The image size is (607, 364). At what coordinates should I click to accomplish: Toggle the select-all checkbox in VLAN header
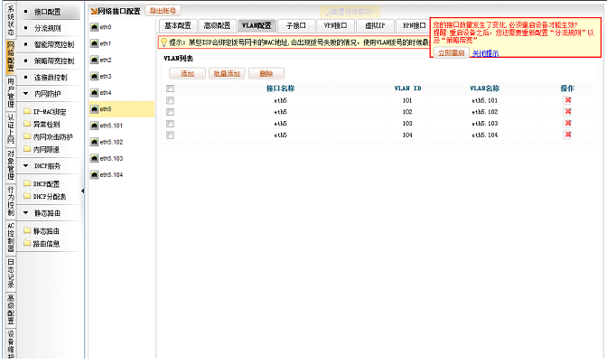[170, 89]
